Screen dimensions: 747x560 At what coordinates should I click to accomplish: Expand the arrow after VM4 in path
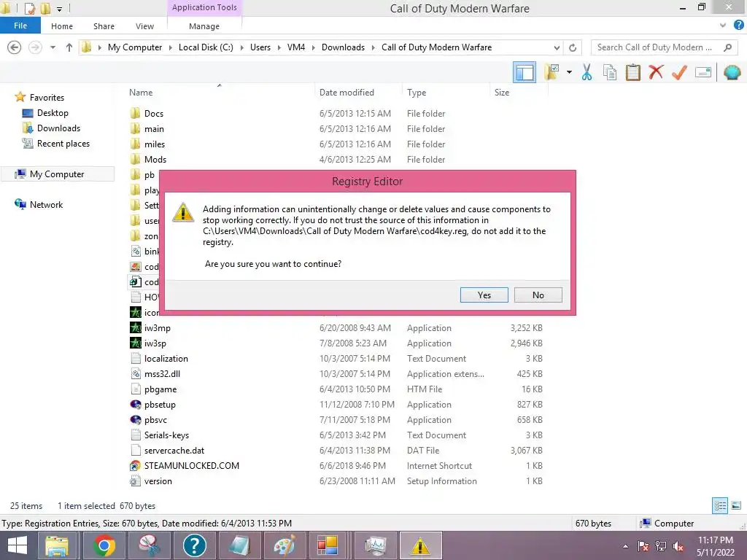(314, 47)
